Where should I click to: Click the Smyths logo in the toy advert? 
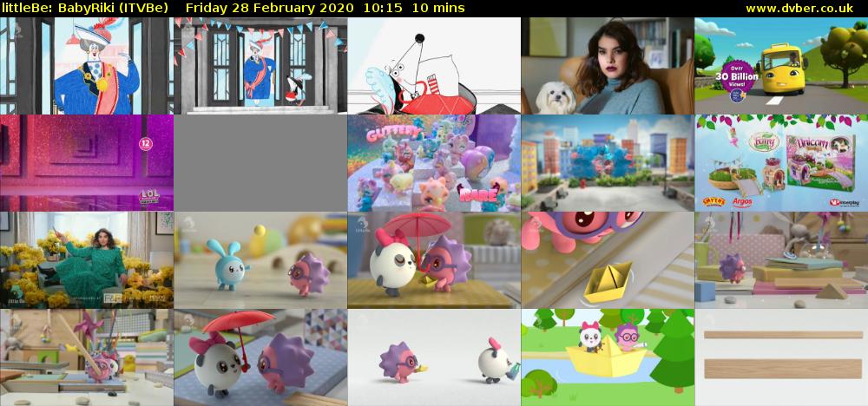[713, 202]
